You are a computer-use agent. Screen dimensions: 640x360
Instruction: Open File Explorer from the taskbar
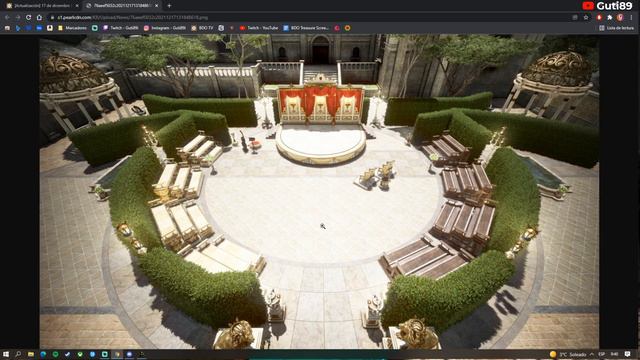pos(31,354)
